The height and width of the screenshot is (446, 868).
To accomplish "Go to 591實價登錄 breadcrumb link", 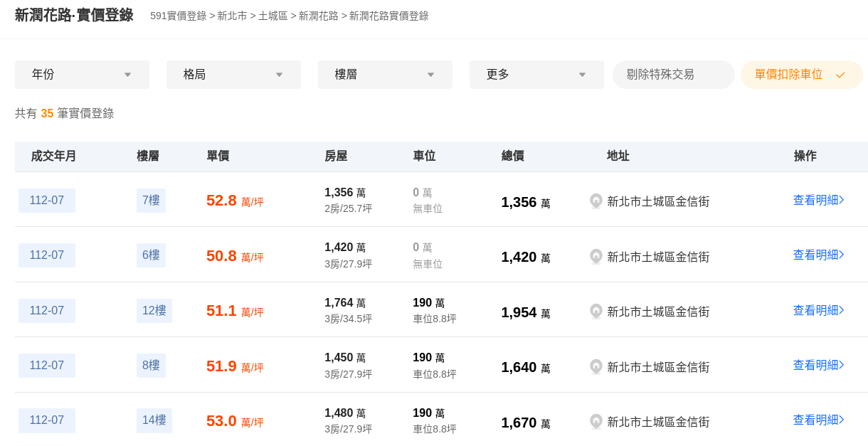I will (178, 16).
